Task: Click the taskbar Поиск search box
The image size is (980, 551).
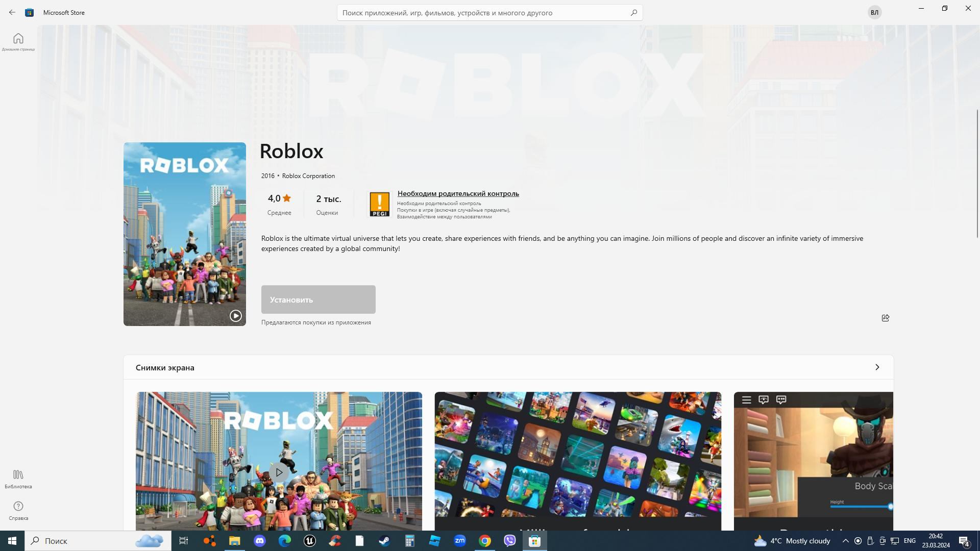Action: [98, 541]
